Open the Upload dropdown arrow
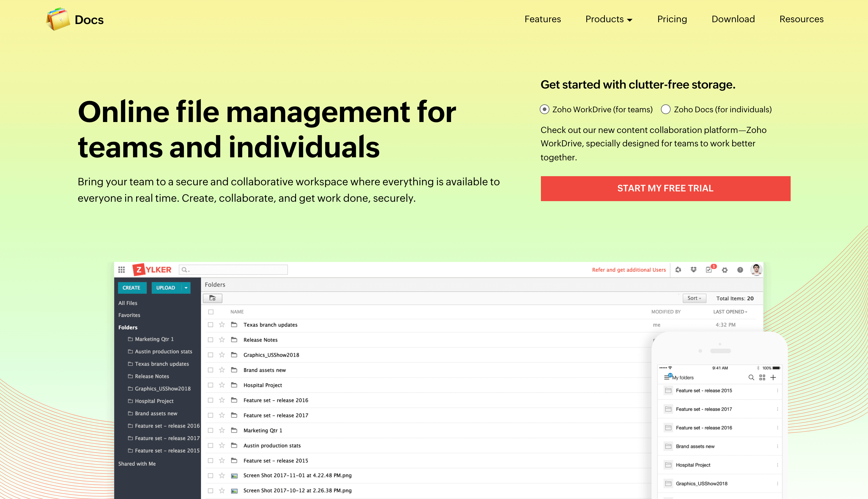 coord(186,288)
